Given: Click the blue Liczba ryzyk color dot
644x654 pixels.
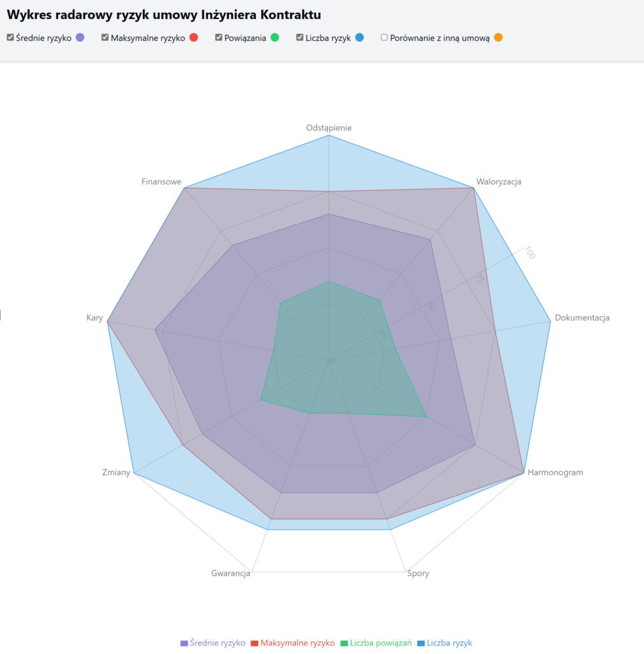Looking at the screenshot, I should 360,38.
